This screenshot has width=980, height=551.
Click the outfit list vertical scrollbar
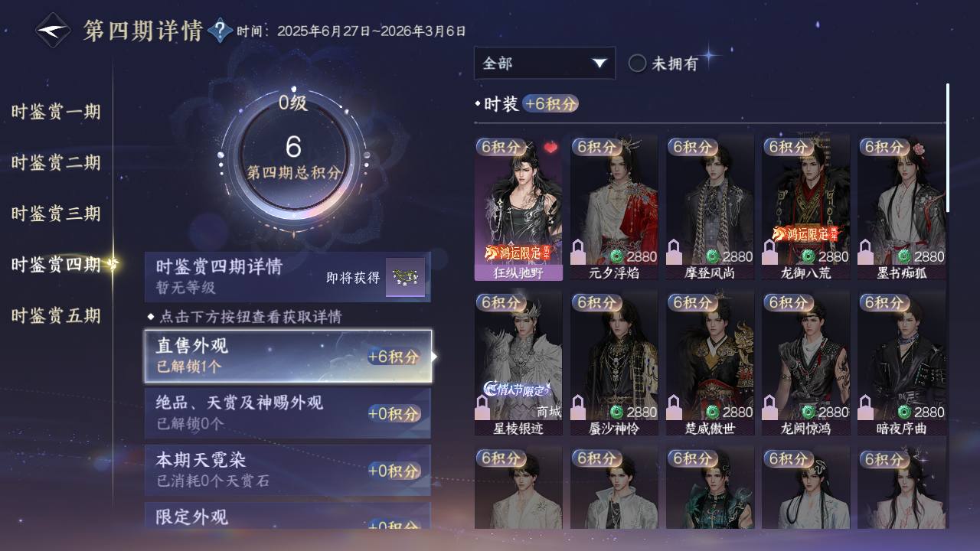[948, 148]
